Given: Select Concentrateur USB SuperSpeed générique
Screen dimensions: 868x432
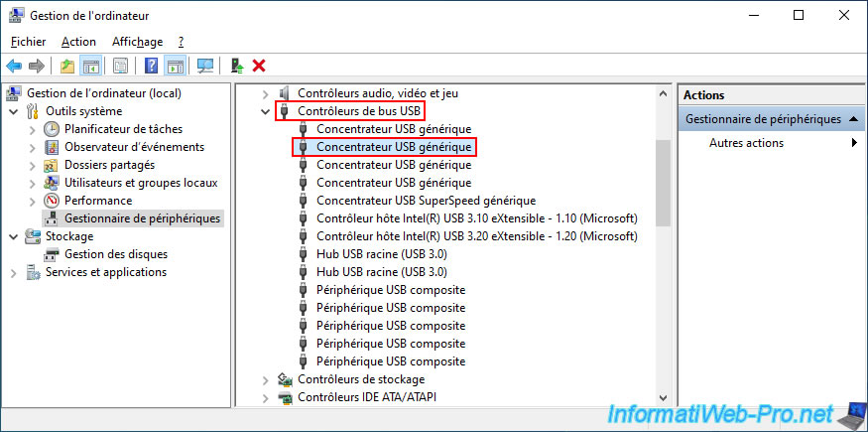Looking at the screenshot, I should (x=426, y=201).
